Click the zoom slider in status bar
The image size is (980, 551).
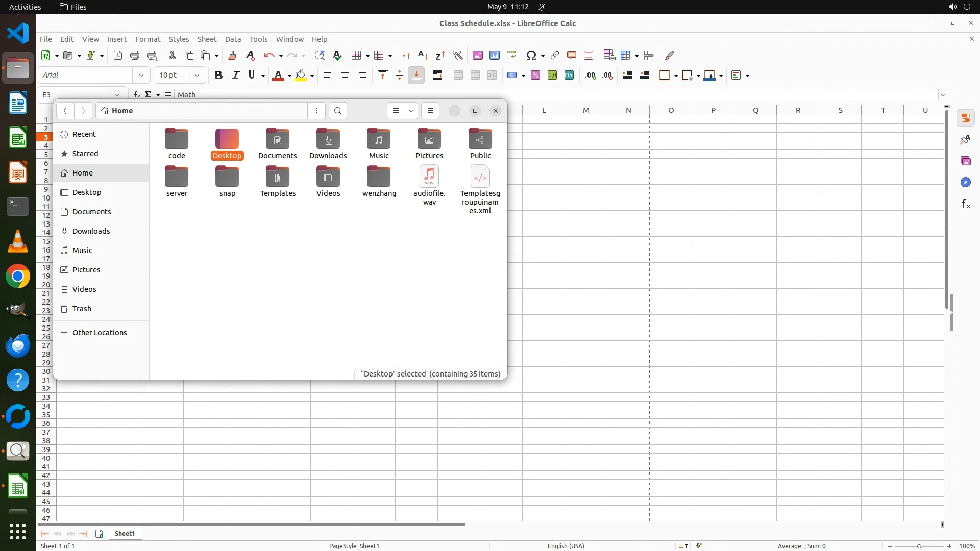coord(919,546)
